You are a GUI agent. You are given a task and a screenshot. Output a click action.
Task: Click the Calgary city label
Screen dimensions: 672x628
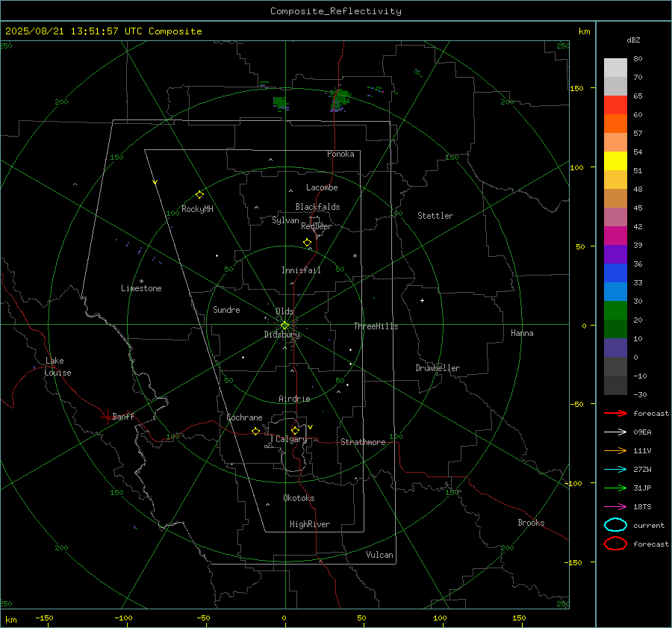pos(291,439)
